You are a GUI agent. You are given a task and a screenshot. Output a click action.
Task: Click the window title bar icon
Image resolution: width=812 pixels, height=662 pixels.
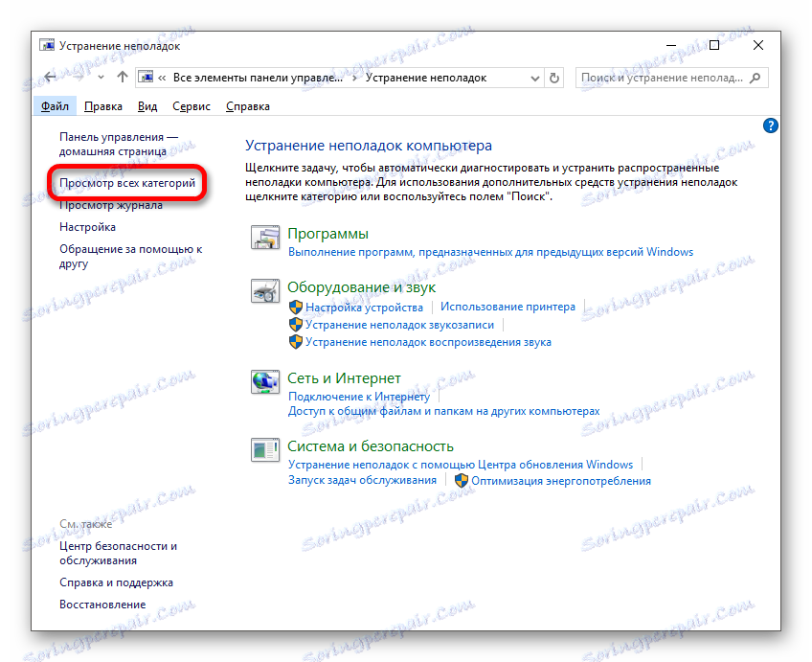(47, 46)
